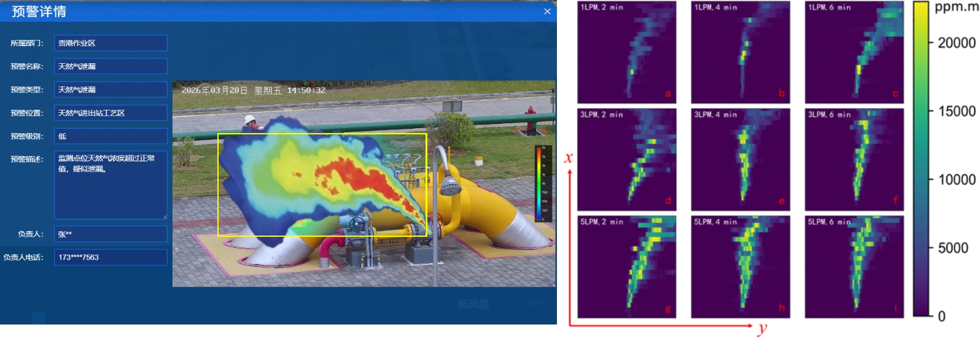Click the 负责人电话 field 173****7563
The width and height of the screenshot is (980, 338).
[111, 257]
